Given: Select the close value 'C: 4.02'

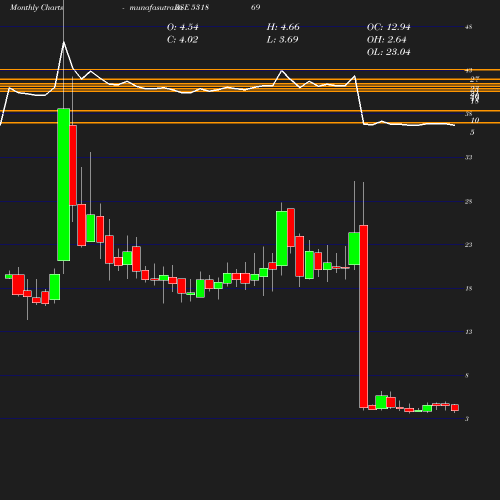Looking at the screenshot, I should coord(182,40).
